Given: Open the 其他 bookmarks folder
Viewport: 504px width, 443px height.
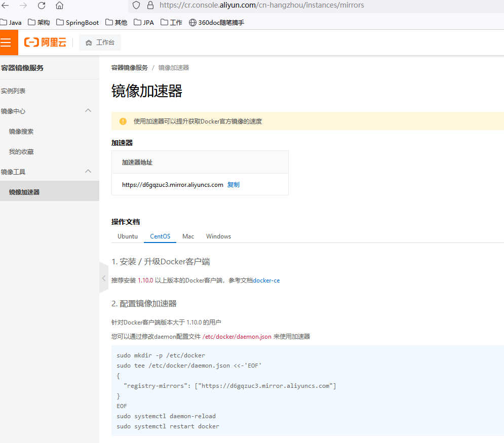Looking at the screenshot, I should (x=117, y=22).
